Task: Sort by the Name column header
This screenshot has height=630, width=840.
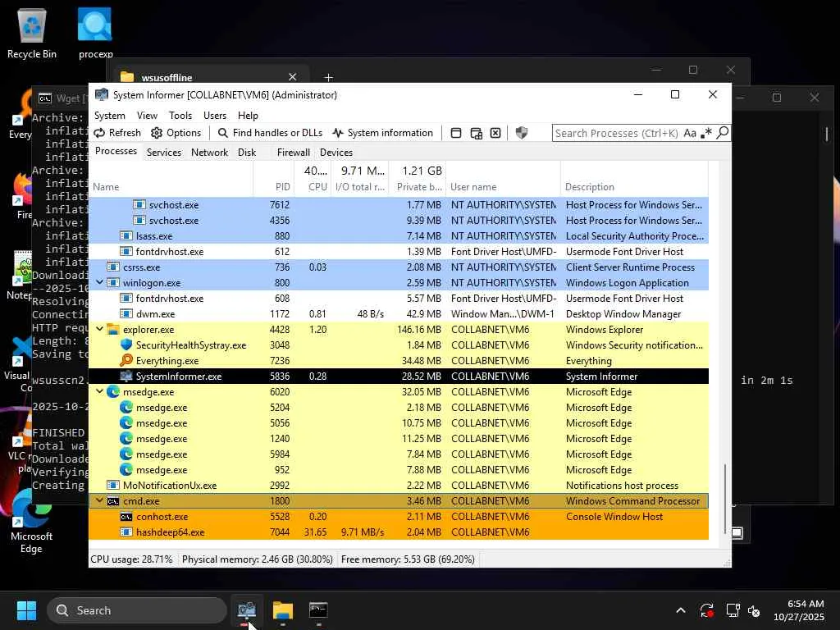Action: (171, 187)
